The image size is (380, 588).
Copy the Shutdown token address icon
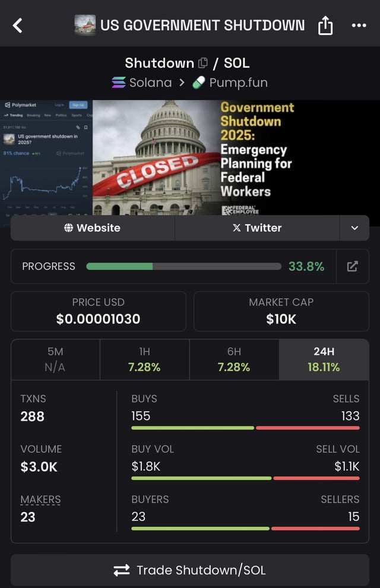point(203,63)
